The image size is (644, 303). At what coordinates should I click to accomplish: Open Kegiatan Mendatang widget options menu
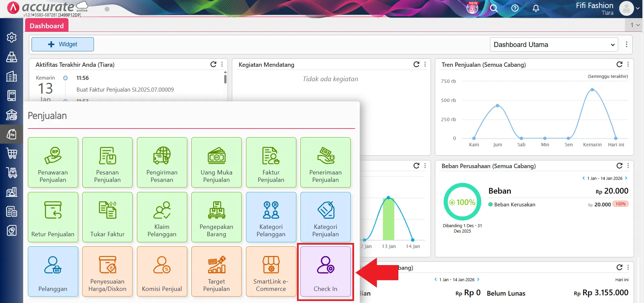(x=425, y=64)
